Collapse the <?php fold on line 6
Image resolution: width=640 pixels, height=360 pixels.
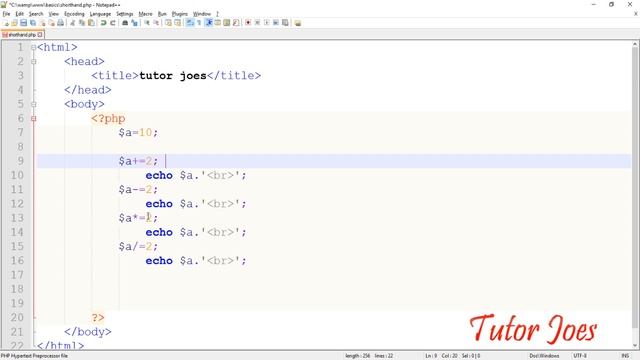coord(33,118)
